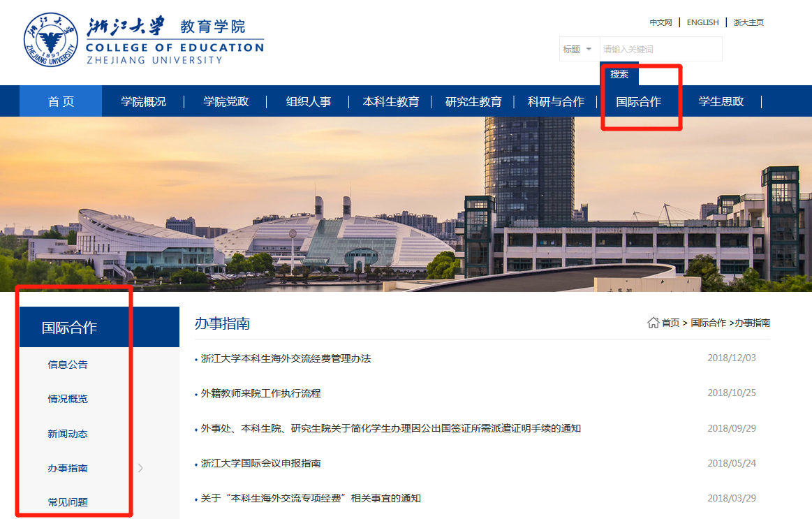The image size is (812, 519).
Task: Open the 国际合作 navigation menu
Action: [640, 101]
